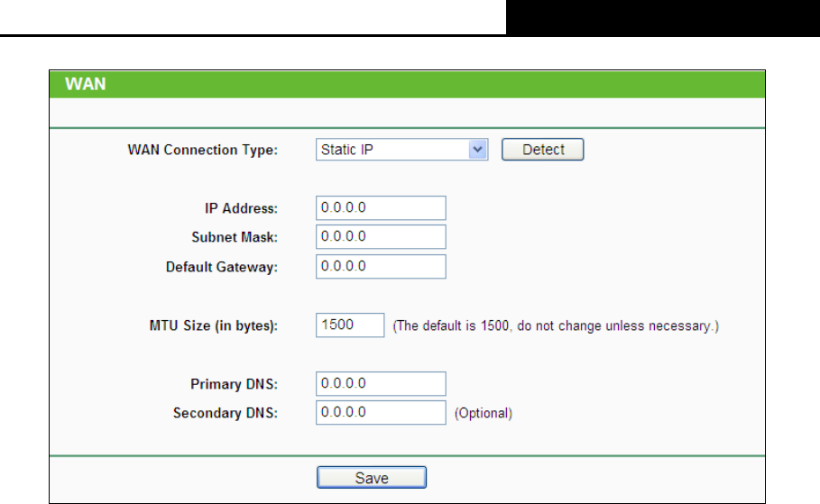Image resolution: width=820 pixels, height=504 pixels.
Task: Click the 'Subnet Mask:' label
Action: tap(235, 237)
